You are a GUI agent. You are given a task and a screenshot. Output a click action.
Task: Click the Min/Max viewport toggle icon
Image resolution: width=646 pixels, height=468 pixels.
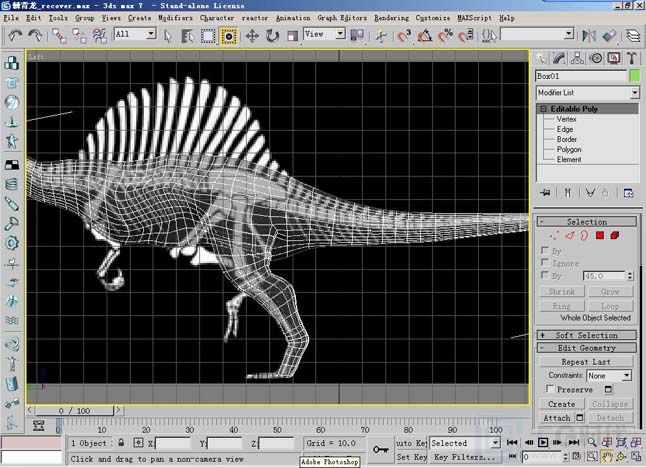click(x=636, y=456)
